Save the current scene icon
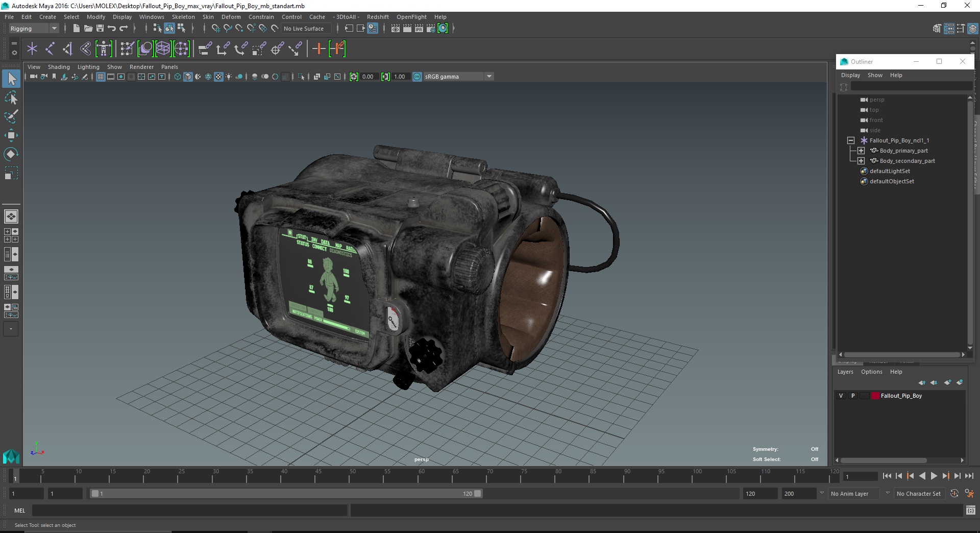 [x=100, y=29]
